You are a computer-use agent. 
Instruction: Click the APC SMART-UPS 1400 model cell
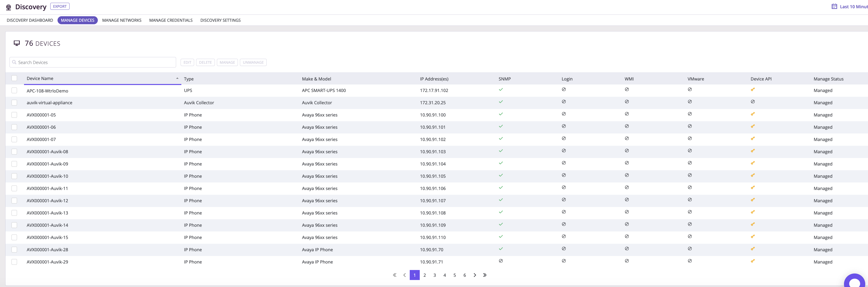(x=324, y=90)
